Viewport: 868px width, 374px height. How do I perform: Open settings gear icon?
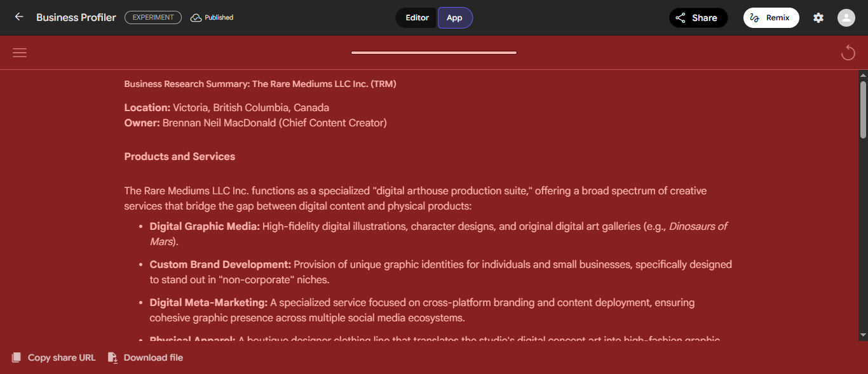click(x=818, y=18)
